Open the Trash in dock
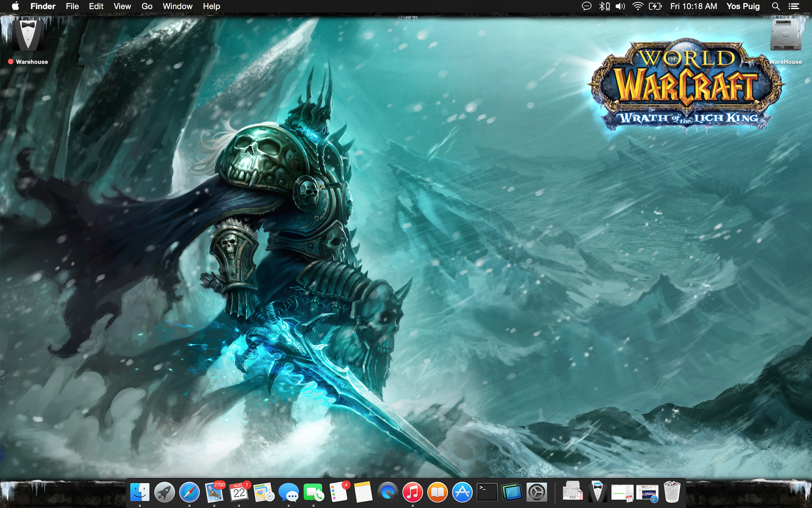812x508 pixels. [672, 492]
